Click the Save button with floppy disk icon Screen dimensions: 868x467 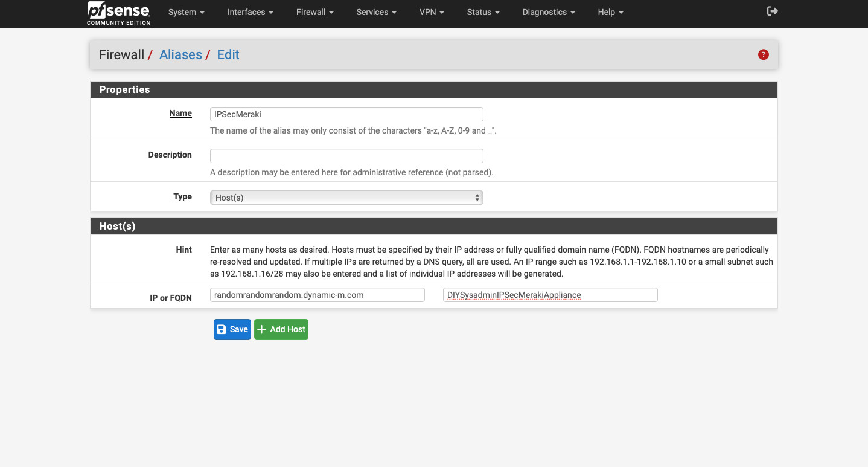[x=232, y=329]
